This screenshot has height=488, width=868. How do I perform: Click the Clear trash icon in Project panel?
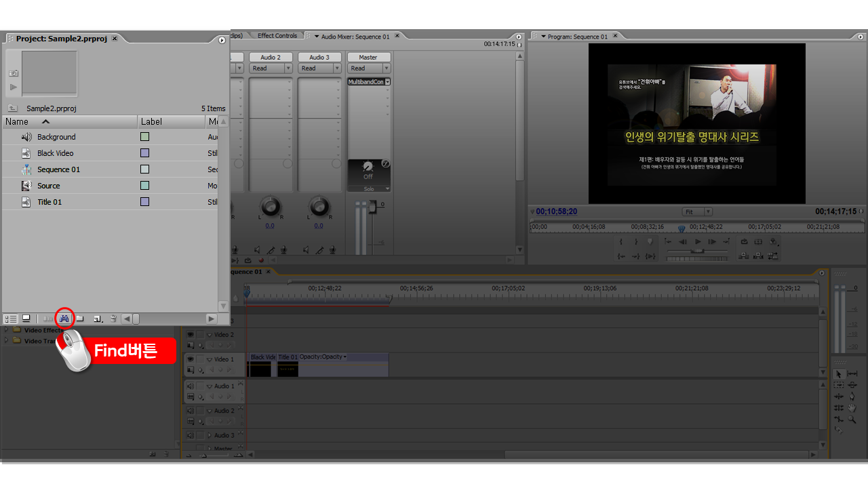113,319
